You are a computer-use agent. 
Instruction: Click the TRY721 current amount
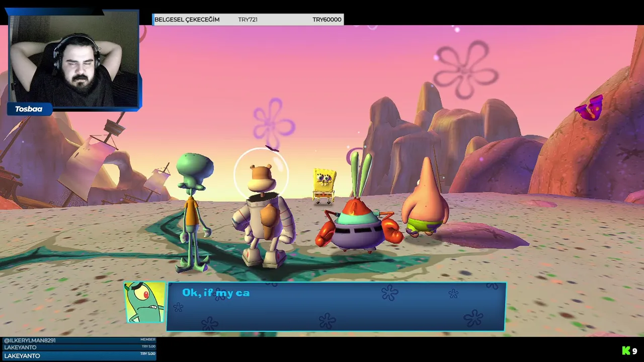[248, 20]
